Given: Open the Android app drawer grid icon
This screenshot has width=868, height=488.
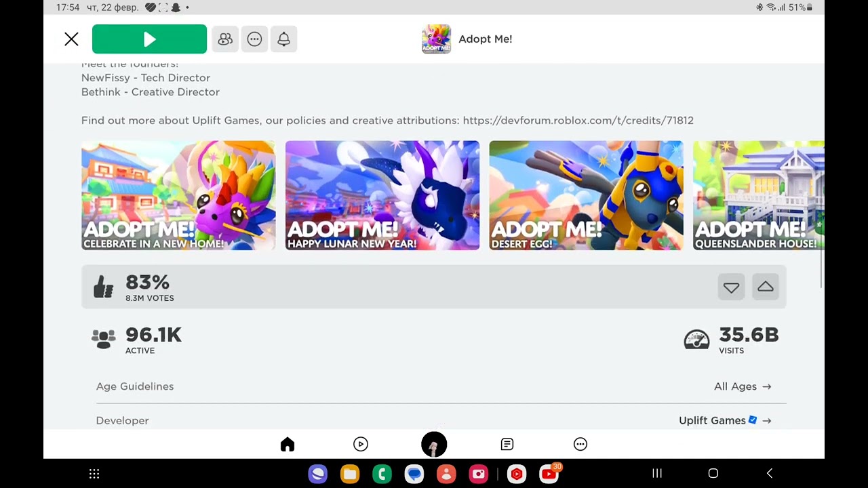Looking at the screenshot, I should point(95,474).
